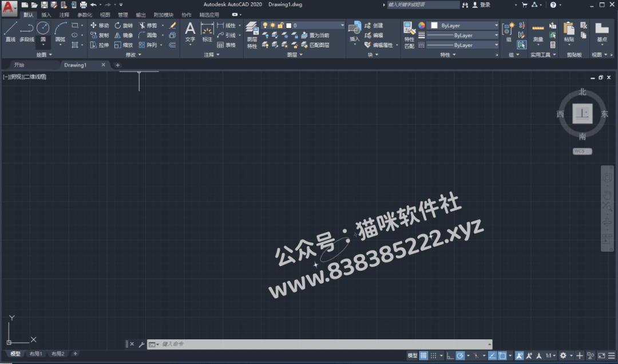Click the 登录 (Sign In) button
Image resolution: width=618 pixels, height=364 pixels.
click(x=482, y=5)
